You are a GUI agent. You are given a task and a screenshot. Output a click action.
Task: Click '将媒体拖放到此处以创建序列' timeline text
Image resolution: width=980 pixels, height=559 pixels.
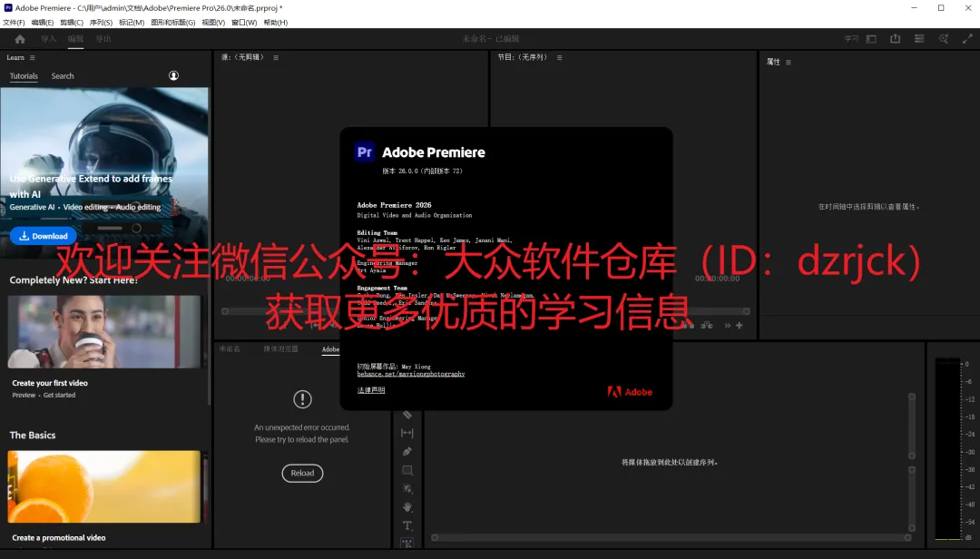670,463
